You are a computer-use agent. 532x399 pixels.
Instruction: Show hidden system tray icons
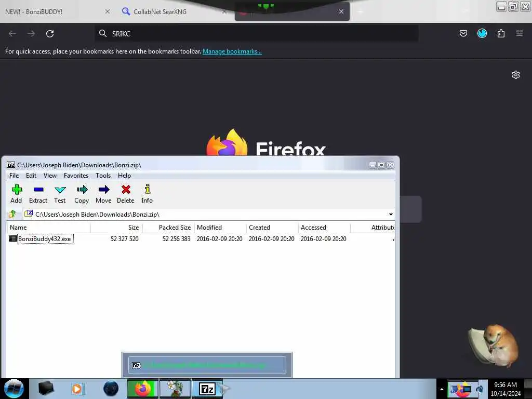click(x=442, y=389)
